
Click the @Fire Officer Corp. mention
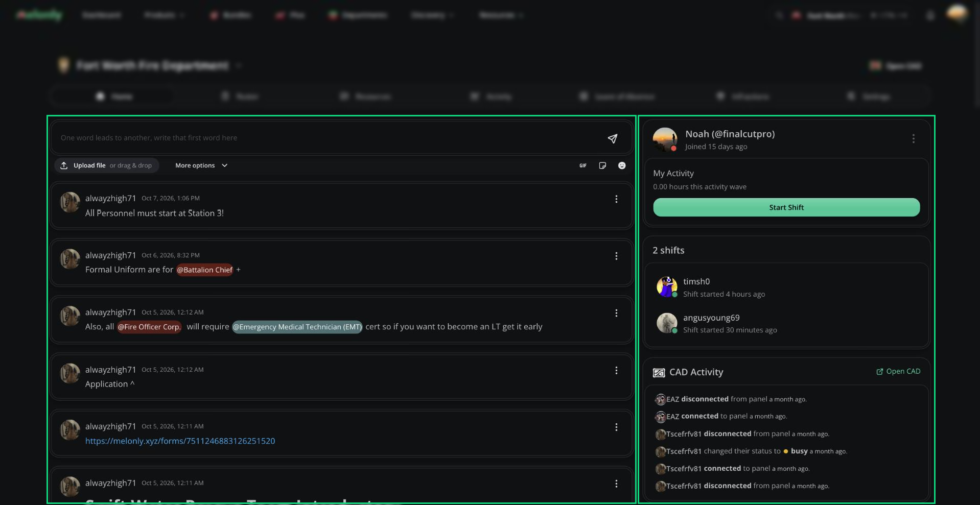click(149, 327)
